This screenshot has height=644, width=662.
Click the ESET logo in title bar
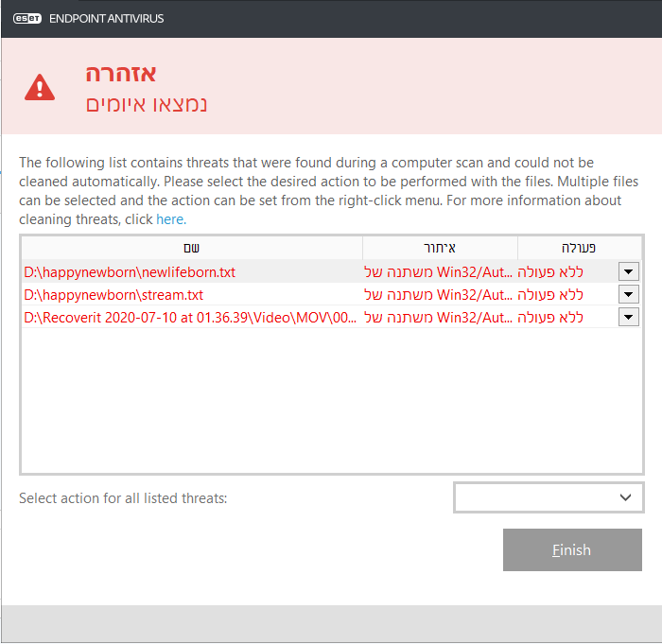pos(26,17)
